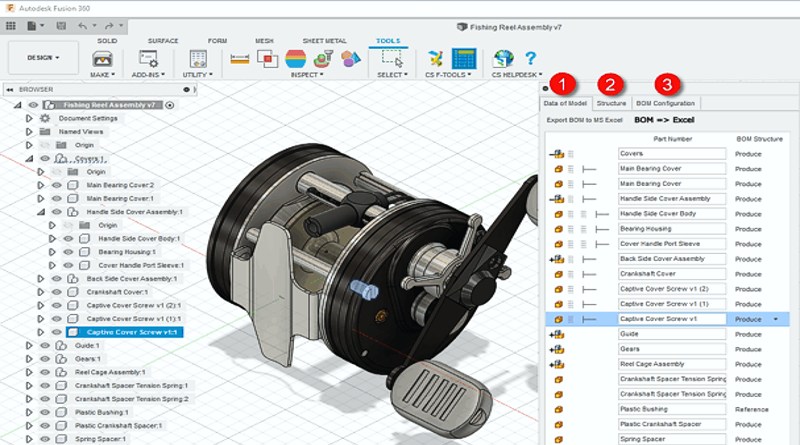Screen dimensions: 800x445
Task: Hide Main Bearing Cover:2 eye icon
Action: pyautogui.click(x=57, y=185)
